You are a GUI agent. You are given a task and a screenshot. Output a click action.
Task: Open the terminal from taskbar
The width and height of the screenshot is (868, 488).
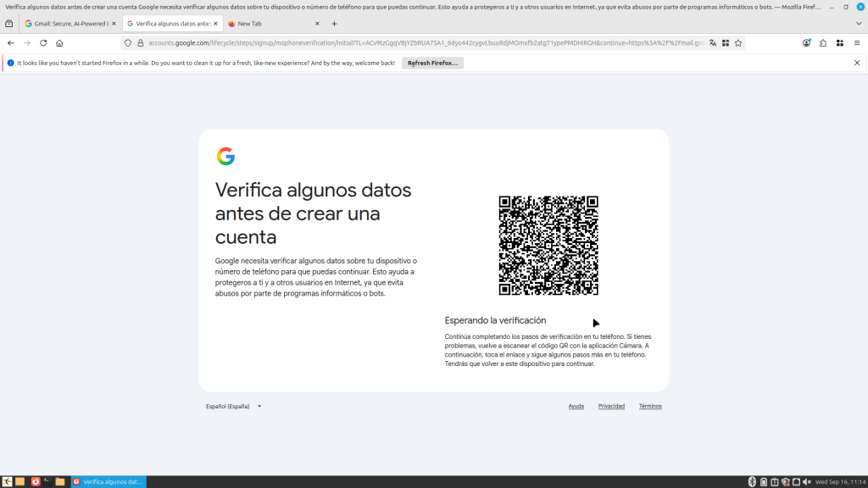(x=47, y=482)
